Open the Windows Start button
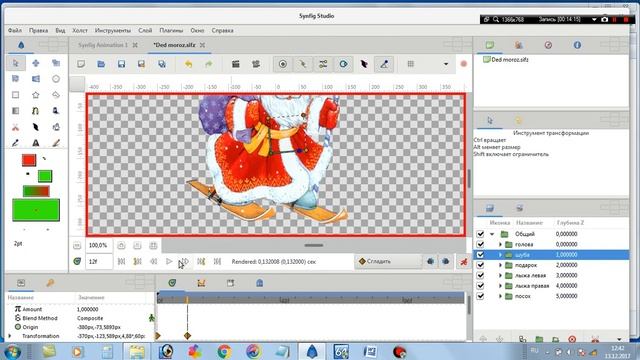This screenshot has height=360, width=640. click(12, 351)
